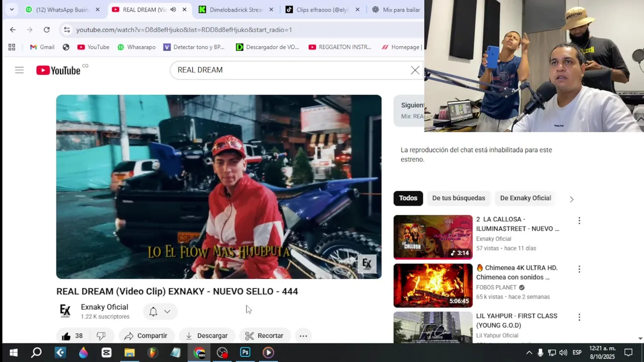Click scrollbar down arrow on the page
This screenshot has width=644, height=362.
(x=640, y=339)
